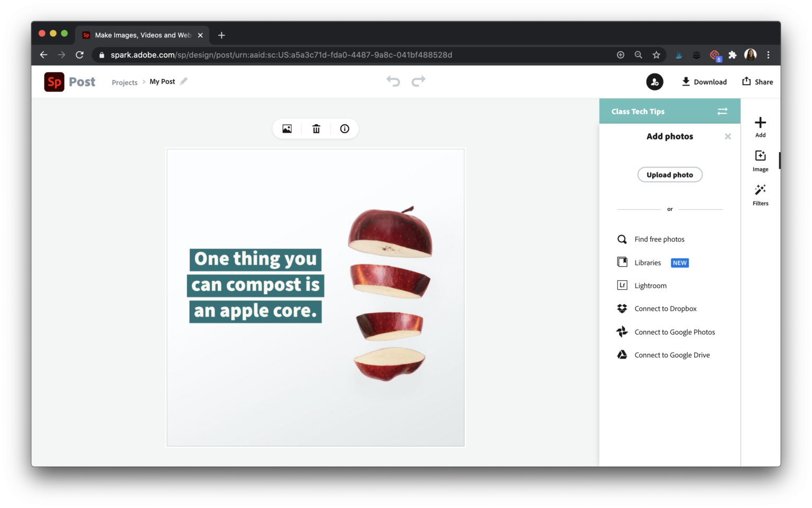Download the post

click(704, 82)
